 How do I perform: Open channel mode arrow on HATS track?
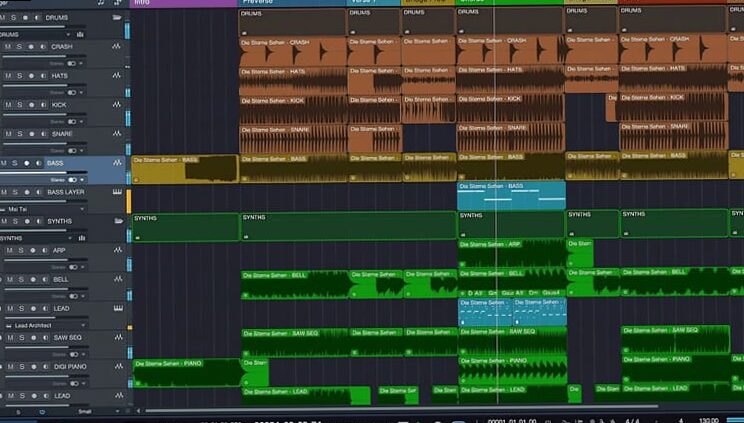pyautogui.click(x=81, y=93)
